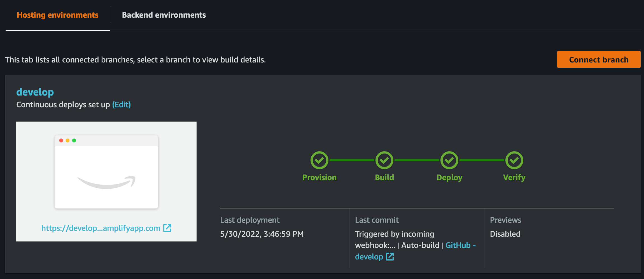Image resolution: width=644 pixels, height=279 pixels.
Task: Click the Build step checkmark icon
Action: pos(384,160)
